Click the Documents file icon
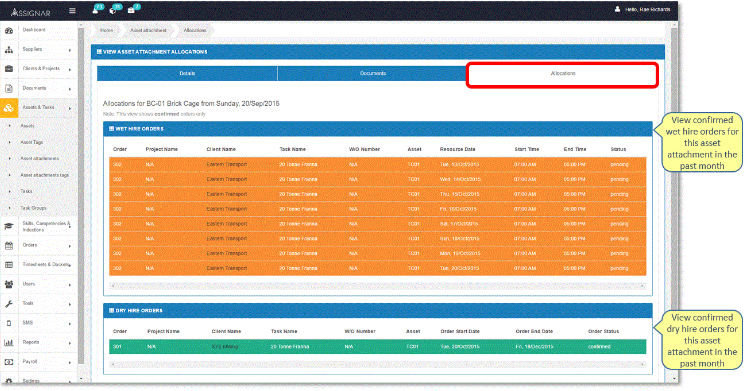The height and width of the screenshot is (391, 750). [9, 89]
